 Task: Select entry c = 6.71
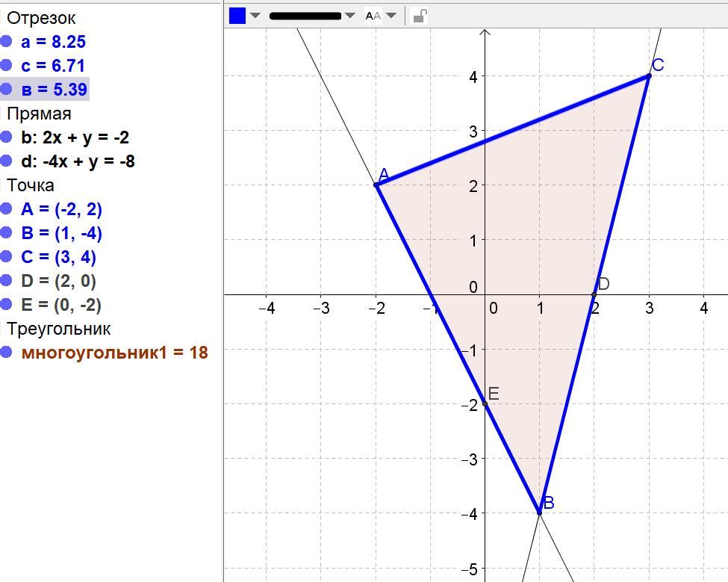click(x=53, y=66)
